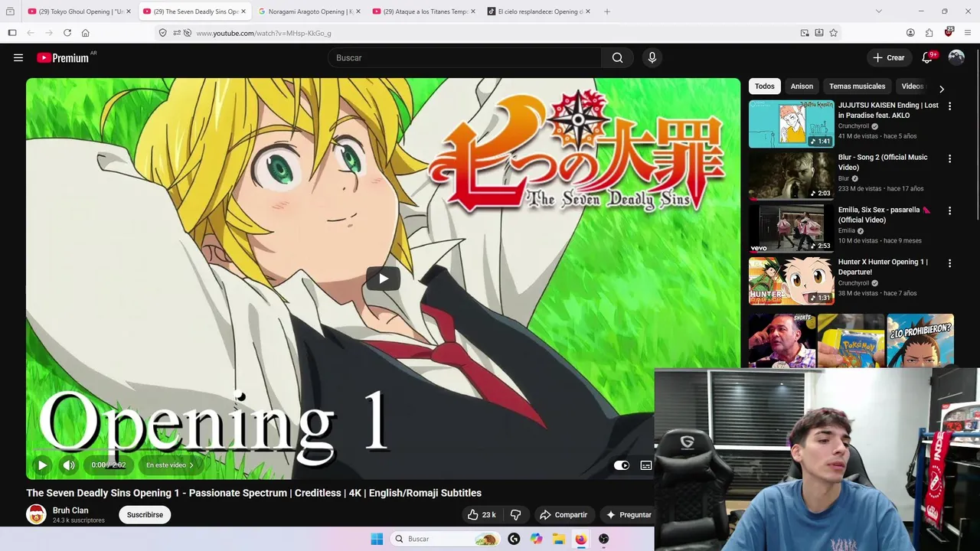Select the Anison filter chip
The width and height of the screenshot is (980, 551).
tap(802, 86)
